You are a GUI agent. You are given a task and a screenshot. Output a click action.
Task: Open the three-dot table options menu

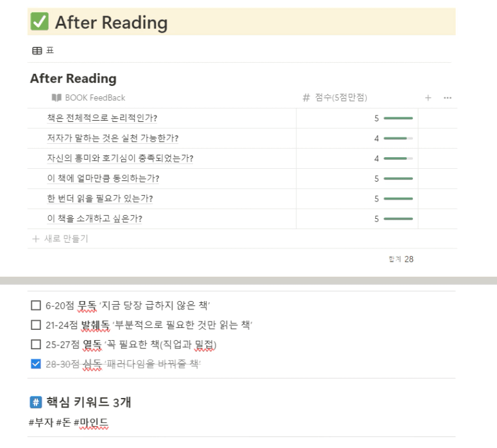448,98
